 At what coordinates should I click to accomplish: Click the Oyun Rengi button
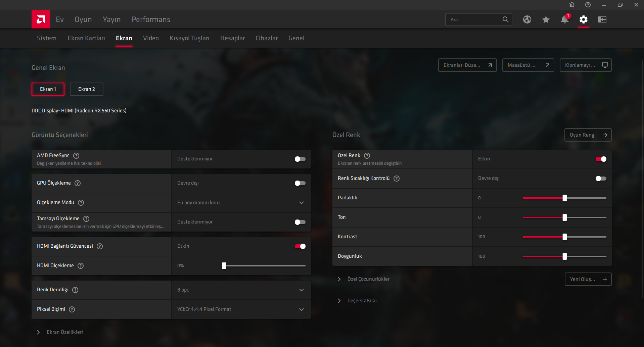588,135
